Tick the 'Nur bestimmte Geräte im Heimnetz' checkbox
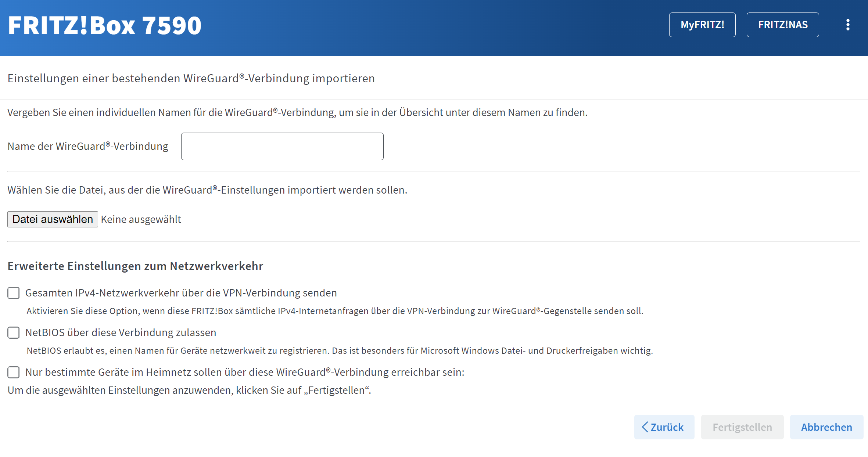 [x=14, y=372]
